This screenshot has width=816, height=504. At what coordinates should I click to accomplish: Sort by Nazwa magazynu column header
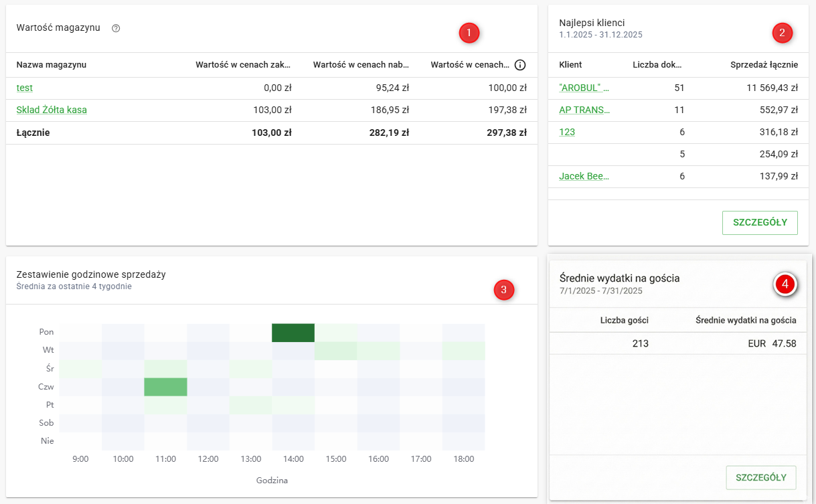[x=52, y=65]
